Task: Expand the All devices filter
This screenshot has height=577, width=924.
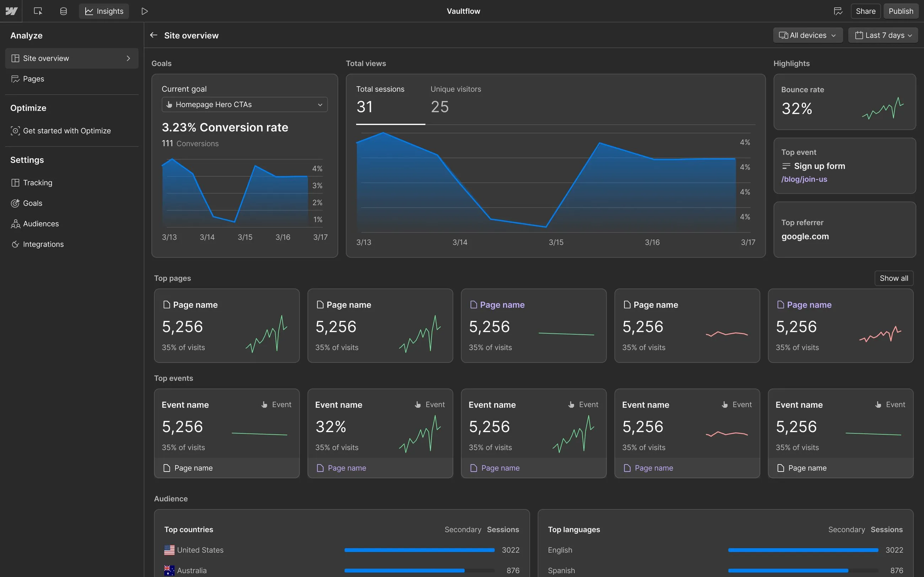Action: pyautogui.click(x=807, y=35)
